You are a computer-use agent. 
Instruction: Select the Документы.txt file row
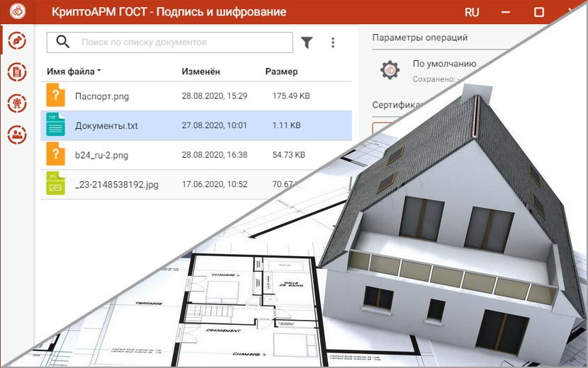click(x=196, y=125)
